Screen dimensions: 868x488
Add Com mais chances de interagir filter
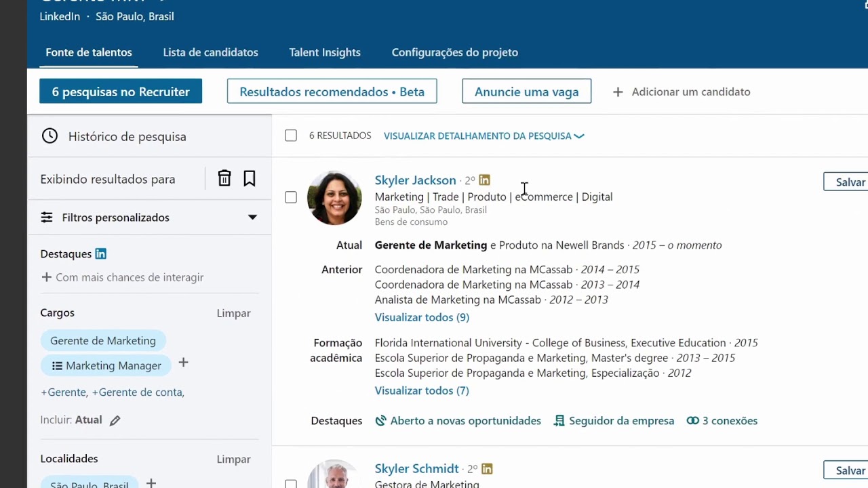(x=122, y=277)
